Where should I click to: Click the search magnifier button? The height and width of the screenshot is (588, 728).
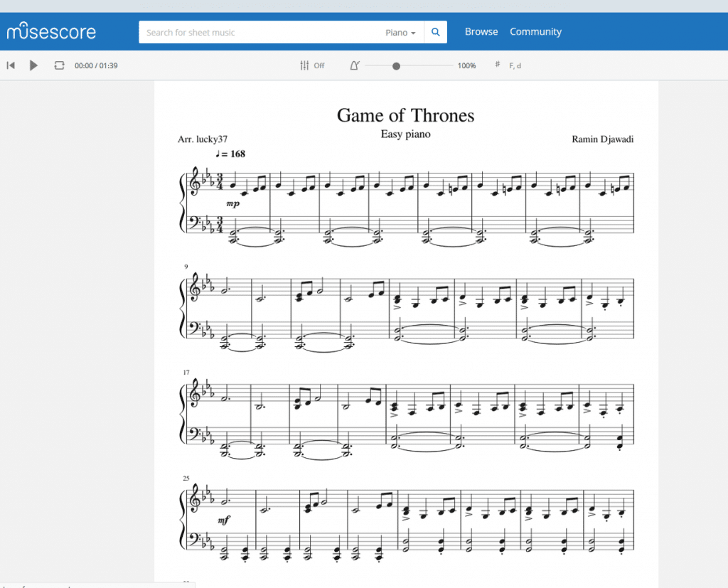[436, 32]
